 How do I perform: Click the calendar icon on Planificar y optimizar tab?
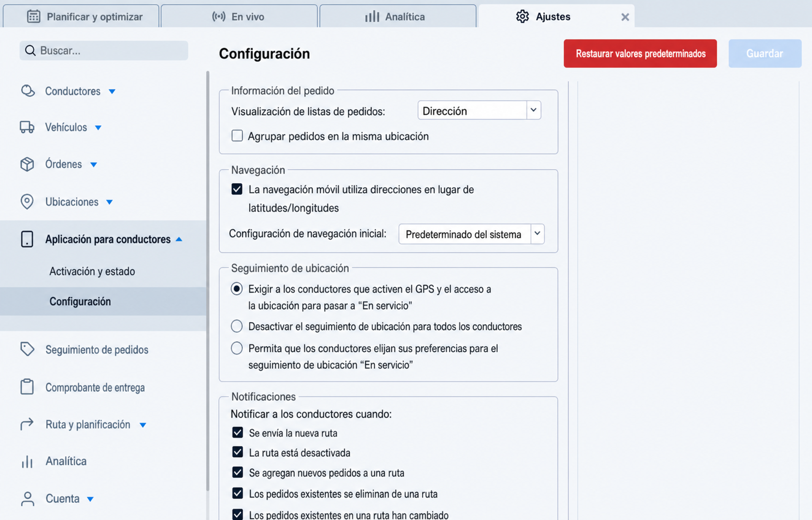click(33, 16)
